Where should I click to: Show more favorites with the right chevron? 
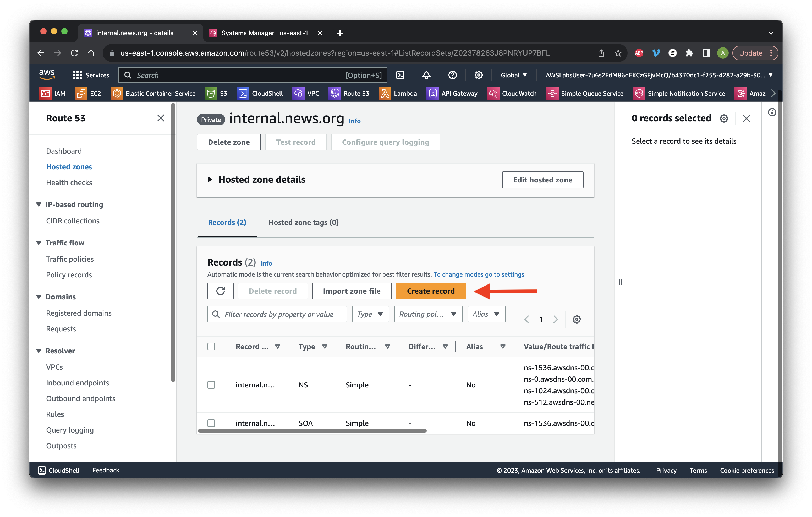click(773, 94)
